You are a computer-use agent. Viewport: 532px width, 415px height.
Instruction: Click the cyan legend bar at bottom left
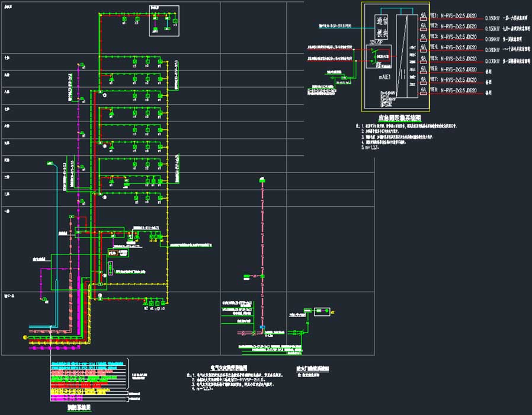pos(89,363)
